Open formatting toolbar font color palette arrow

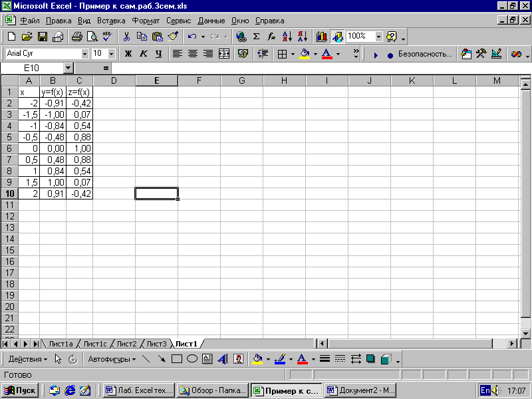(338, 54)
